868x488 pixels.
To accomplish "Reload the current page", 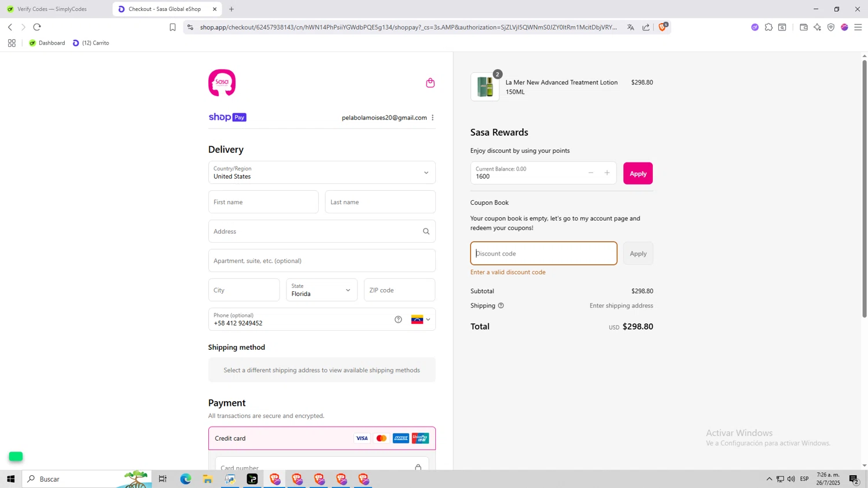I will tap(37, 27).
